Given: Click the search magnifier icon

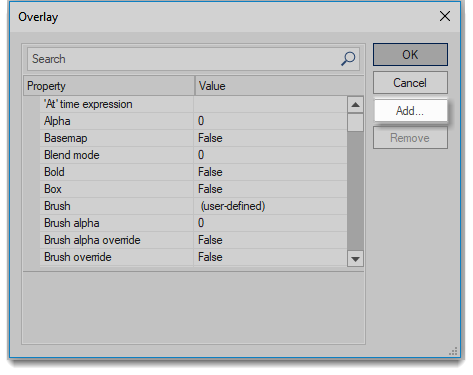Looking at the screenshot, I should pos(348,59).
